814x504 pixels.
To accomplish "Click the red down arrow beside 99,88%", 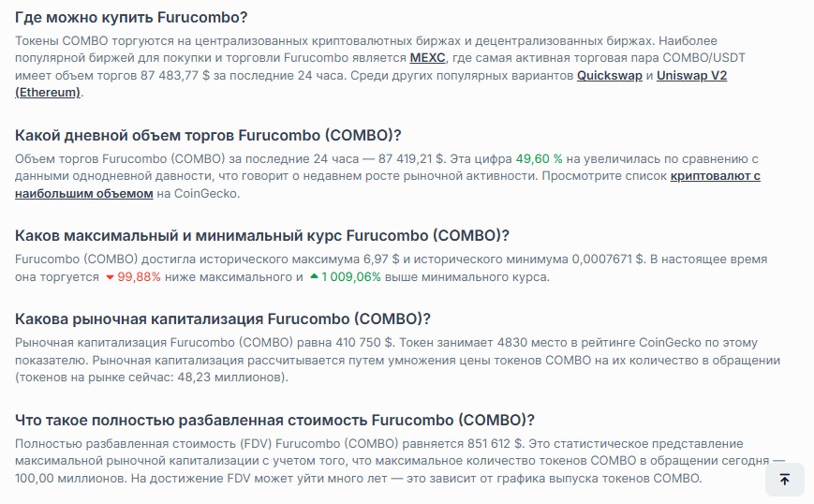I will (110, 277).
